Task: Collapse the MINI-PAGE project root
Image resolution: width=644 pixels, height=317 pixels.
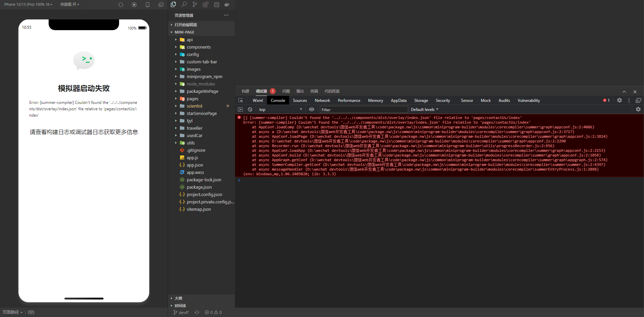Action: point(201,32)
